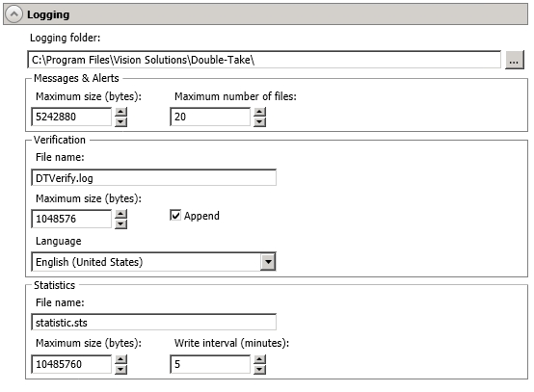This screenshot has height=392, width=534.
Task: Click the Logging folder path field
Action: [264, 60]
